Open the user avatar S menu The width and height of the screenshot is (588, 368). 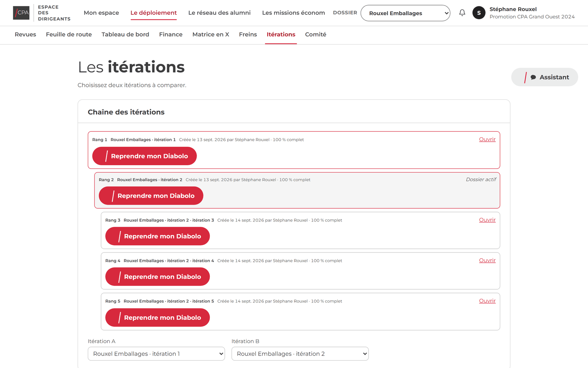click(x=478, y=13)
